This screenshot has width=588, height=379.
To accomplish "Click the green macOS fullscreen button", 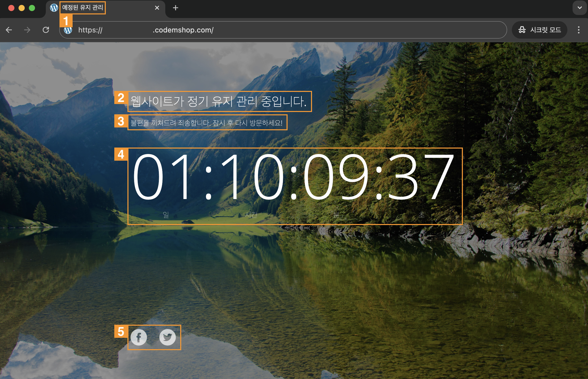I will click(32, 8).
